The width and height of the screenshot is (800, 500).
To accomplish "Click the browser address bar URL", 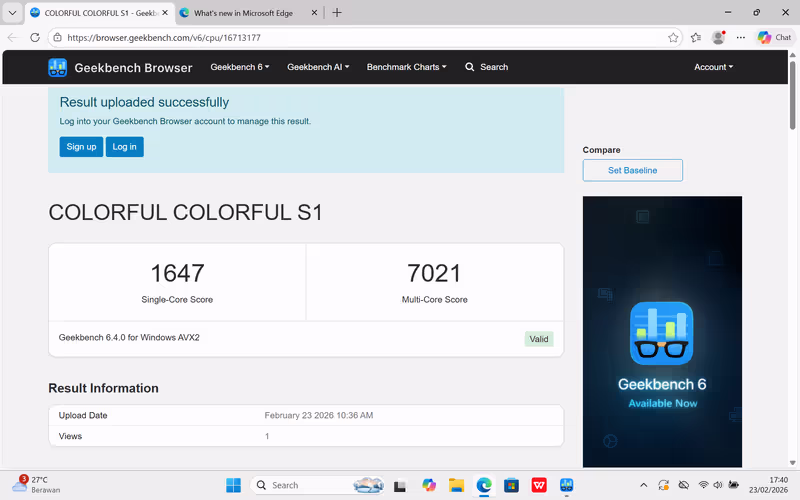I will (x=164, y=37).
